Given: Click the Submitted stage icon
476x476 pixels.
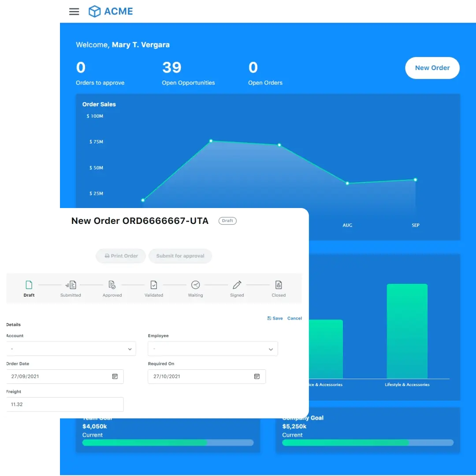Looking at the screenshot, I should pyautogui.click(x=71, y=284).
